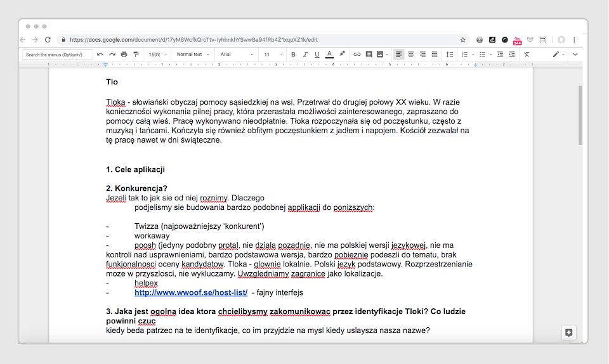This screenshot has width=609, height=364.
Task: Open the Chrome profile avatar
Action: click(561, 39)
